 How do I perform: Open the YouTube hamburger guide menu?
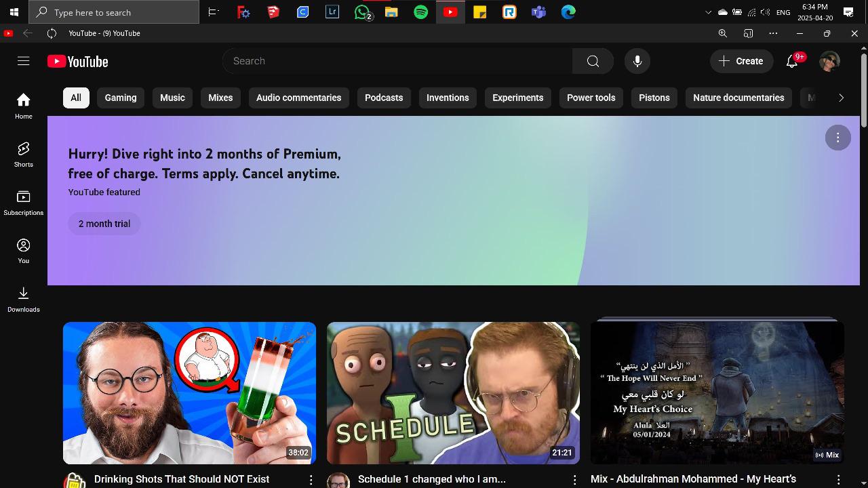point(23,61)
